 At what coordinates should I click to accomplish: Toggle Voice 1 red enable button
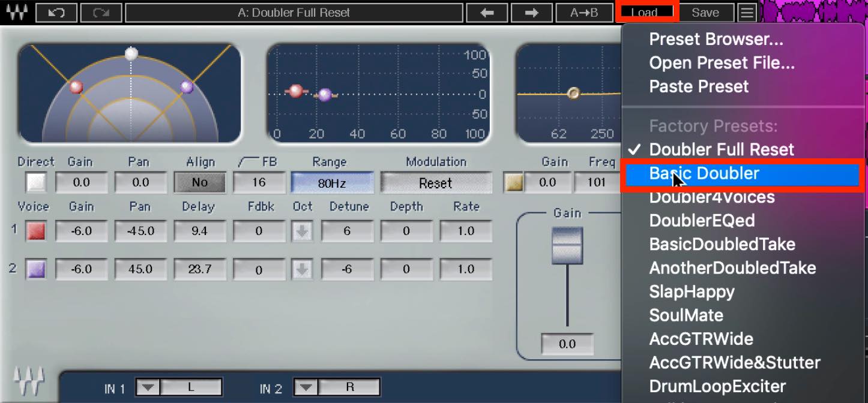point(36,231)
